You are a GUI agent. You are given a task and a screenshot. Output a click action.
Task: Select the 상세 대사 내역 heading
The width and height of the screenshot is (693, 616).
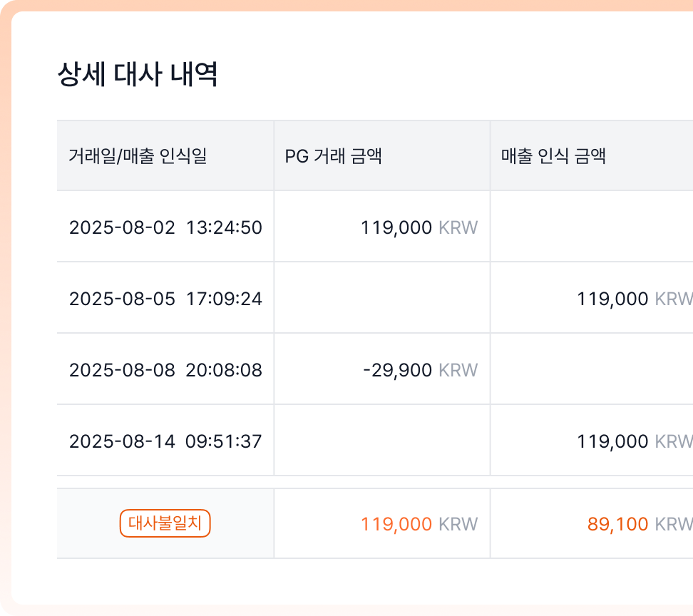click(x=138, y=74)
